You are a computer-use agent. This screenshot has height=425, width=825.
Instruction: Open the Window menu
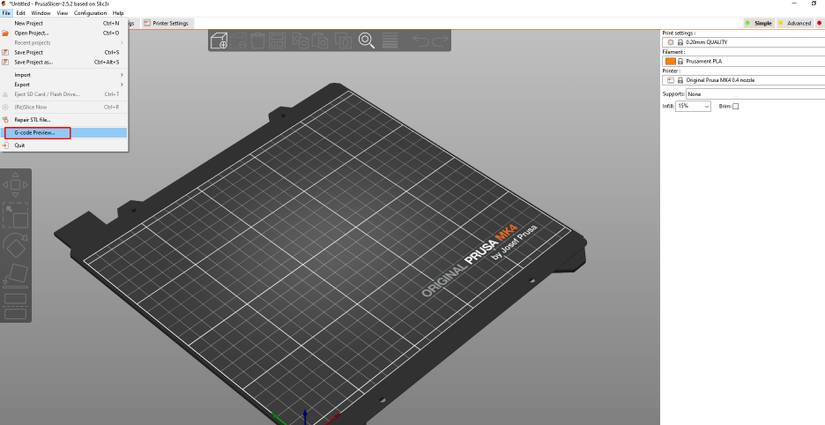tap(41, 13)
